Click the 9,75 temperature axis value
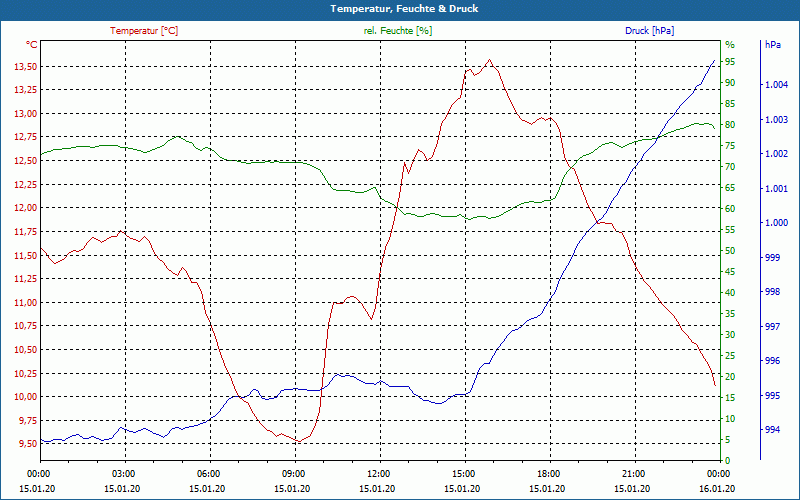This screenshot has height=500, width=800. (x=27, y=420)
